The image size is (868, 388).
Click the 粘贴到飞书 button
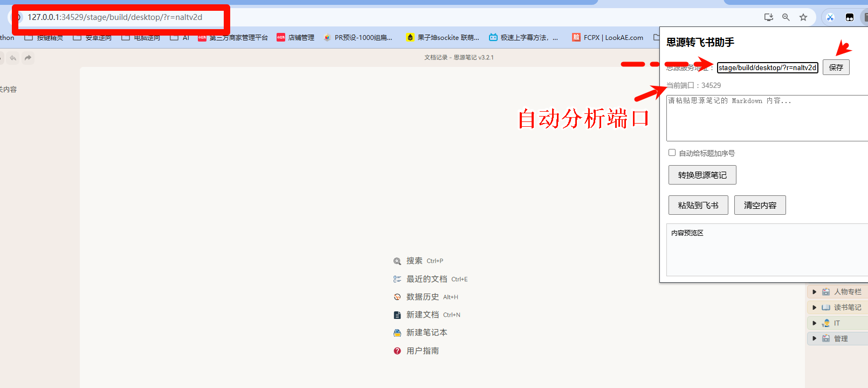click(x=698, y=205)
